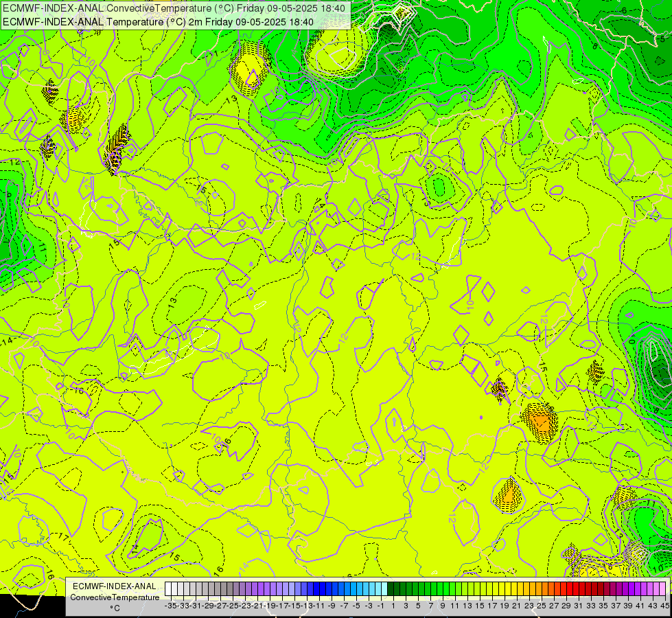Select the light cyan swatch above -1
672x618 pixels.
pos(378,588)
